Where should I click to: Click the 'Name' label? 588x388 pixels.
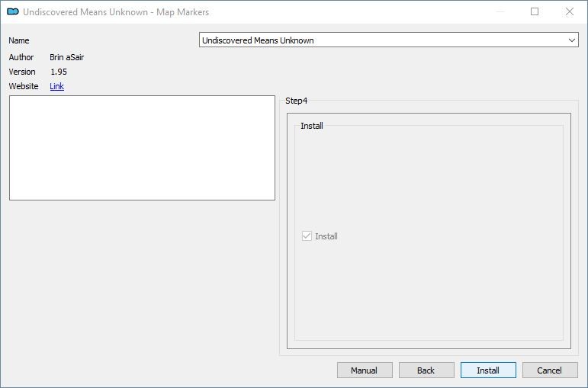[x=19, y=40]
